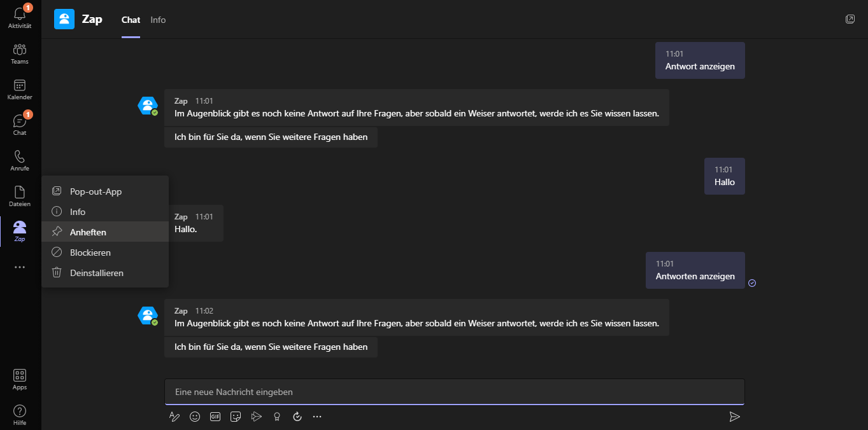Open the GIF picker

[x=215, y=417]
